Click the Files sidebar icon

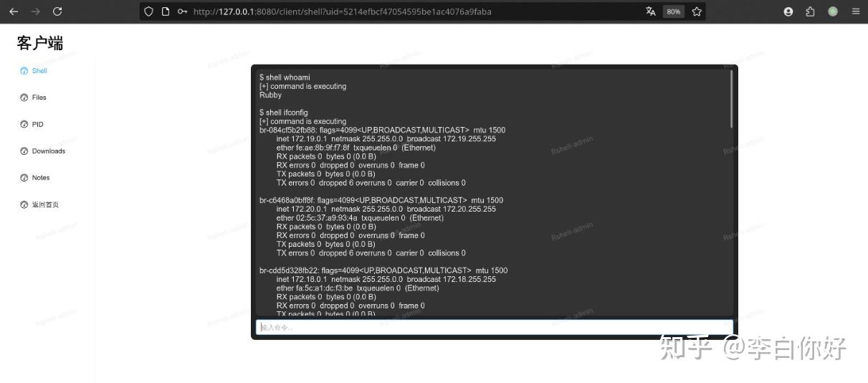[24, 98]
